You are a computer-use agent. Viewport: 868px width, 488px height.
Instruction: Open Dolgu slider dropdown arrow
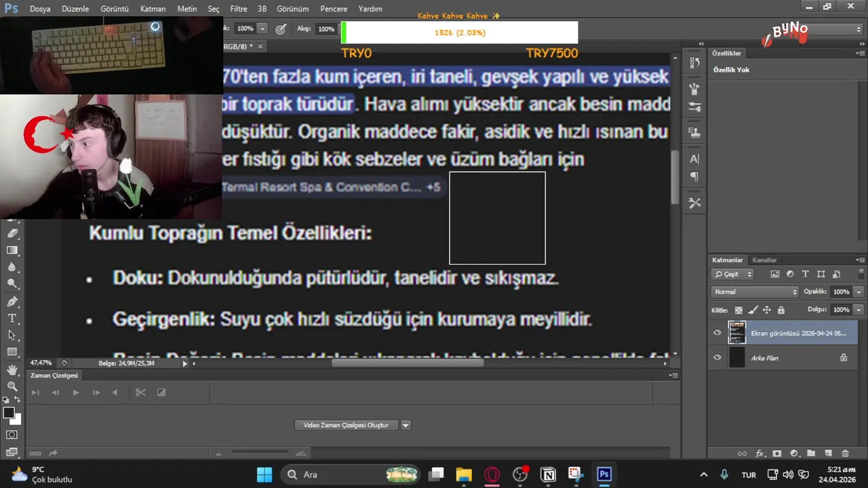pos(859,310)
